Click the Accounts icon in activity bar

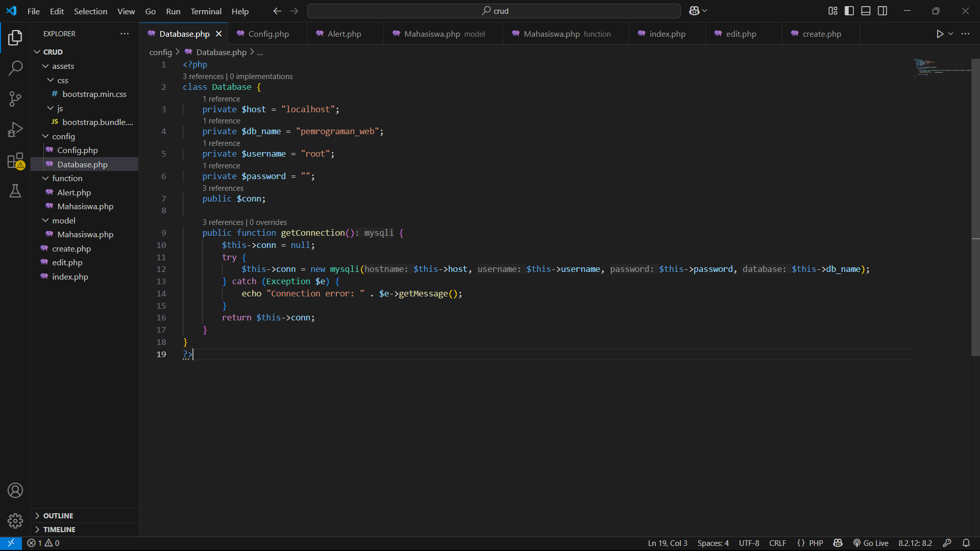click(x=15, y=490)
